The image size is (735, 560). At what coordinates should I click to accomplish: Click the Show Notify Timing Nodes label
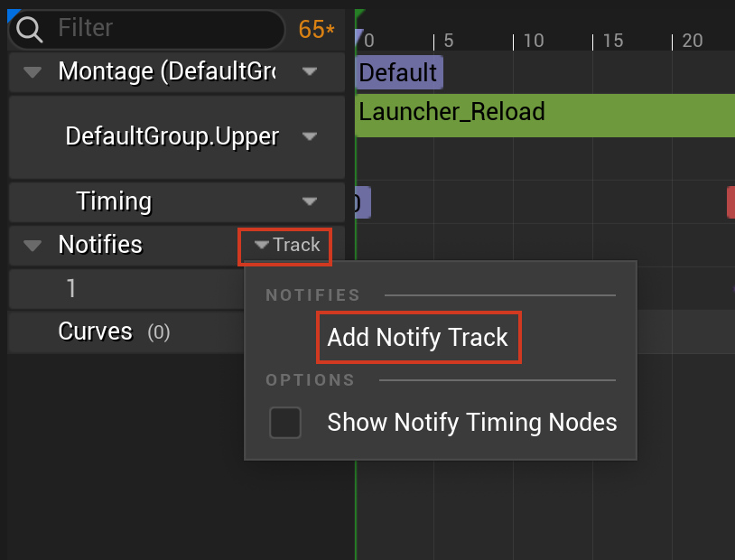(471, 422)
